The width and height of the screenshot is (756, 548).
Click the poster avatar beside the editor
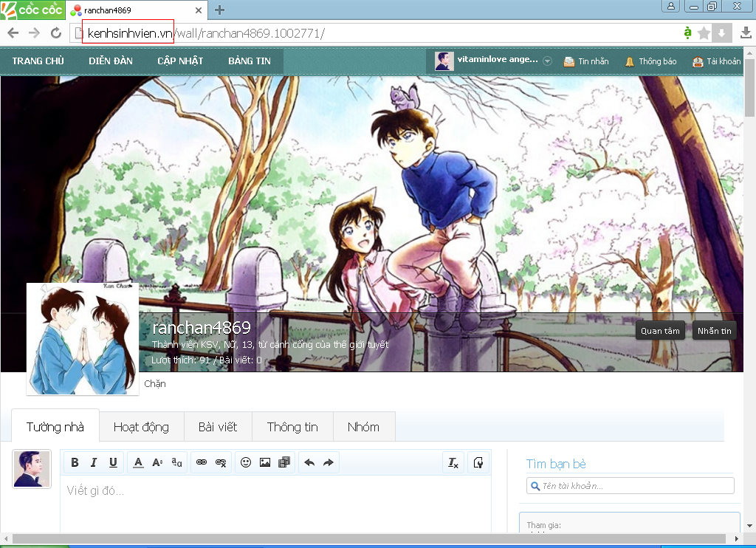click(32, 469)
